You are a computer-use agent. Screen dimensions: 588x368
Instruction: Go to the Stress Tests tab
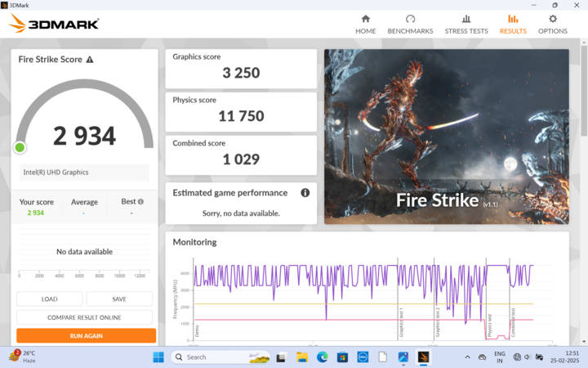(x=466, y=25)
